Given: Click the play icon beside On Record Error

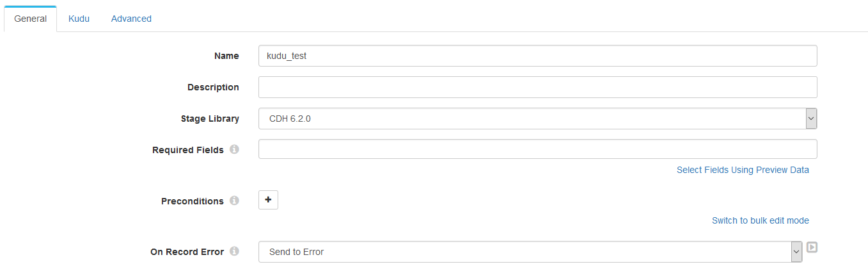Looking at the screenshot, I should coord(812,247).
